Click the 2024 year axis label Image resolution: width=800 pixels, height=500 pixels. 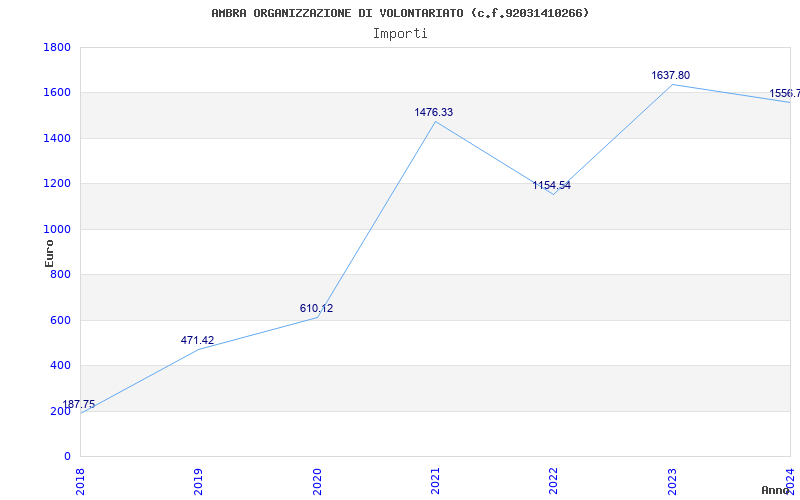click(790, 481)
